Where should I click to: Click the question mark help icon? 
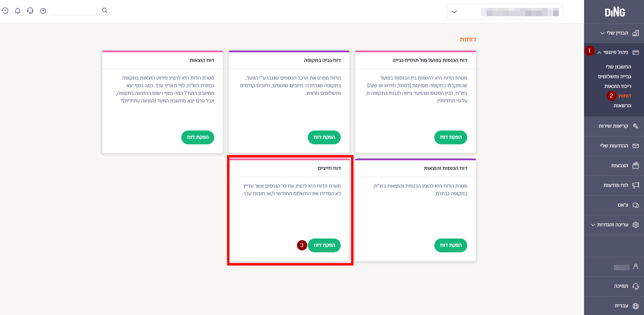[x=43, y=11]
